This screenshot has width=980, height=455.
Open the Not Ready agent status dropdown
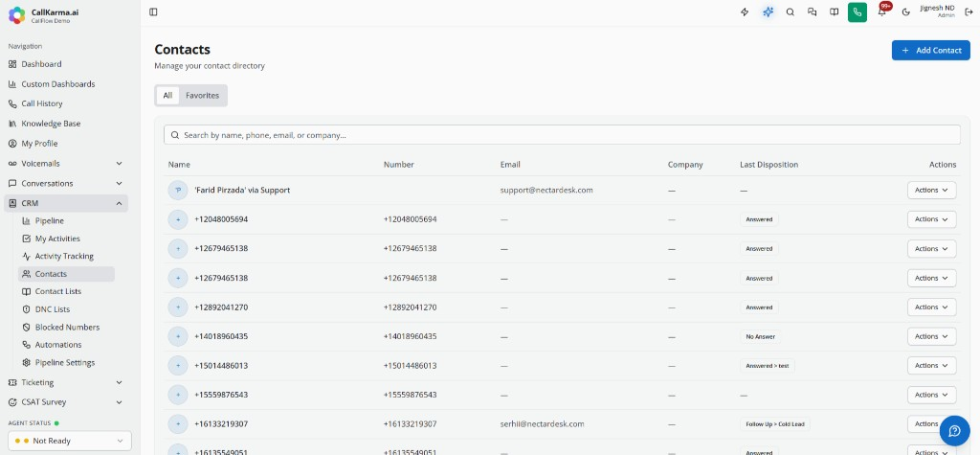tap(70, 441)
